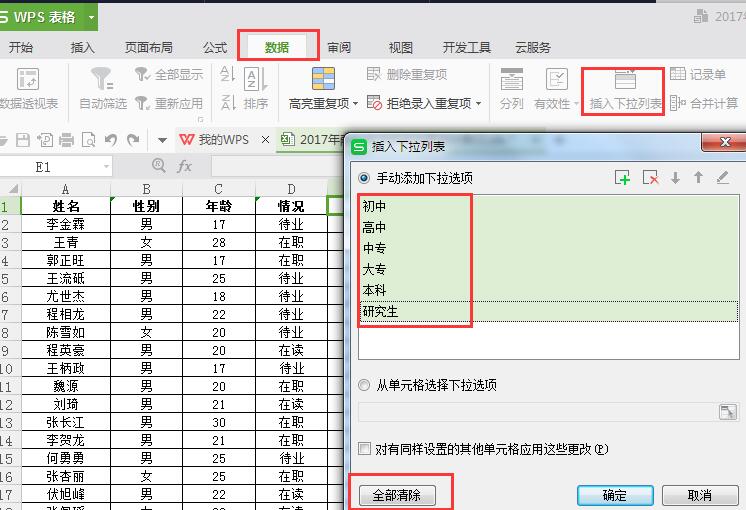Image resolution: width=746 pixels, height=510 pixels.
Task: Click the 取消 button
Action: [x=700, y=495]
